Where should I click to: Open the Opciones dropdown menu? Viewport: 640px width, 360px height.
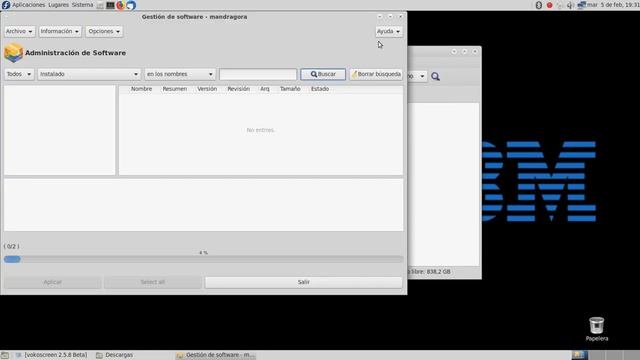pyautogui.click(x=104, y=31)
